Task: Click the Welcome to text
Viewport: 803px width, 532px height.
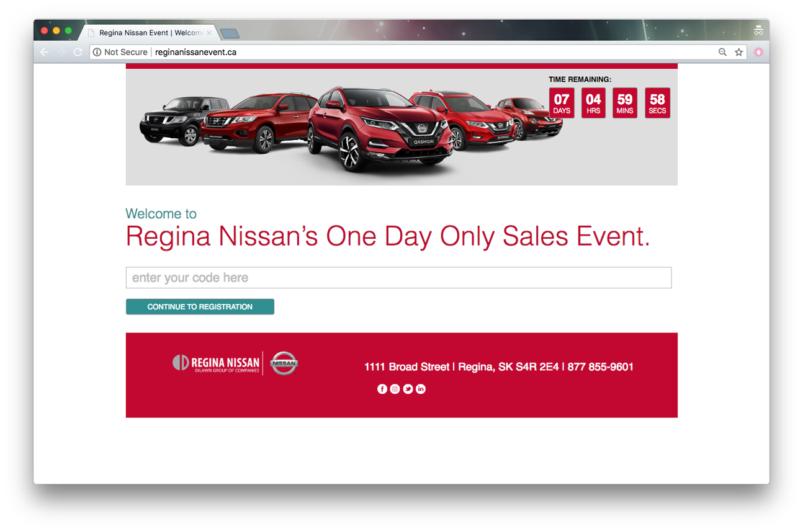Action: pyautogui.click(x=161, y=214)
